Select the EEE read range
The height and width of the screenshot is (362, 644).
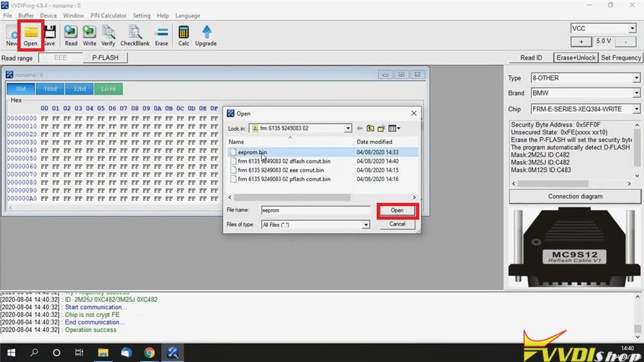61,58
